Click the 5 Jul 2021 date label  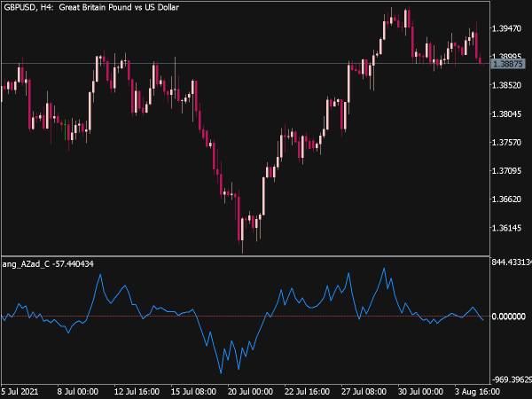tap(20, 392)
